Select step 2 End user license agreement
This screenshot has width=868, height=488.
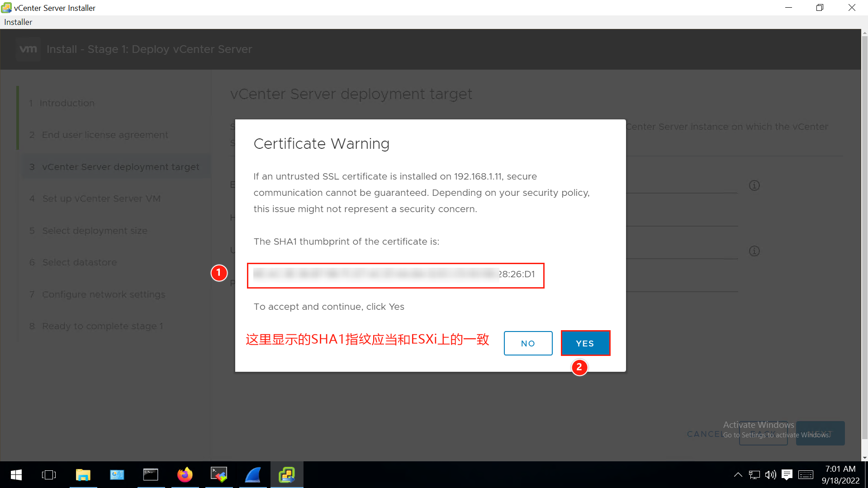[x=99, y=135]
